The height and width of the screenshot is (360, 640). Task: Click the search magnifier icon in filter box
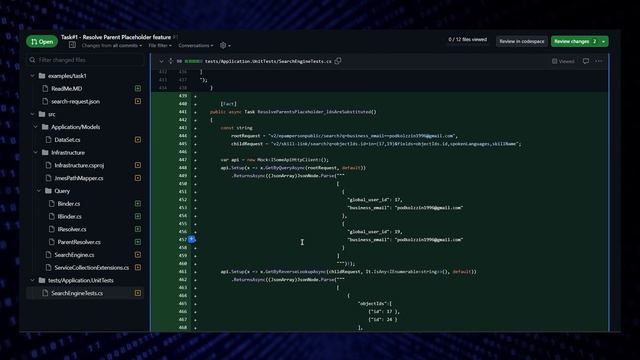(x=32, y=60)
